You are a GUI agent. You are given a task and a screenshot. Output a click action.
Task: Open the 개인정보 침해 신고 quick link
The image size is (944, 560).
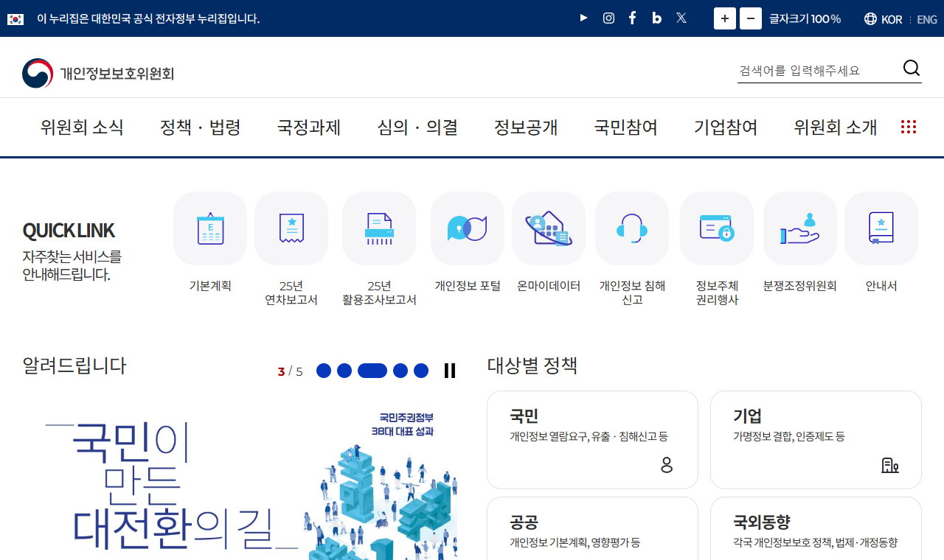[632, 249]
